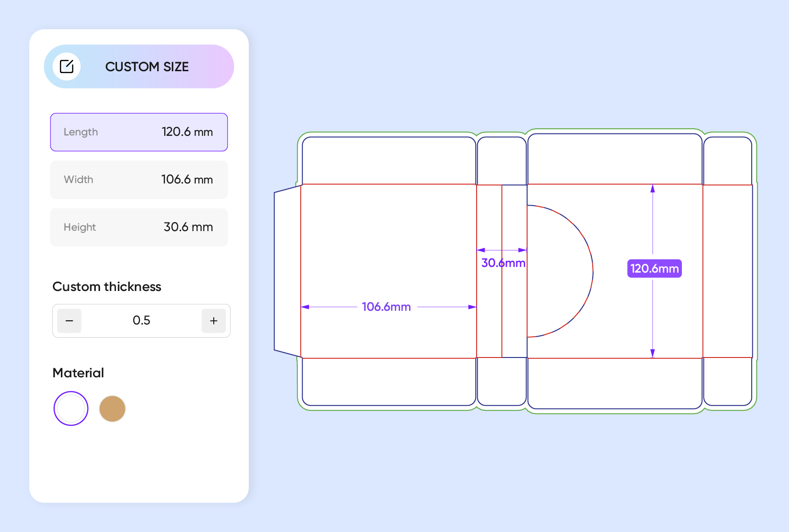
Task: Select the bottom-left large flap of the dieline
Action: pos(388,381)
